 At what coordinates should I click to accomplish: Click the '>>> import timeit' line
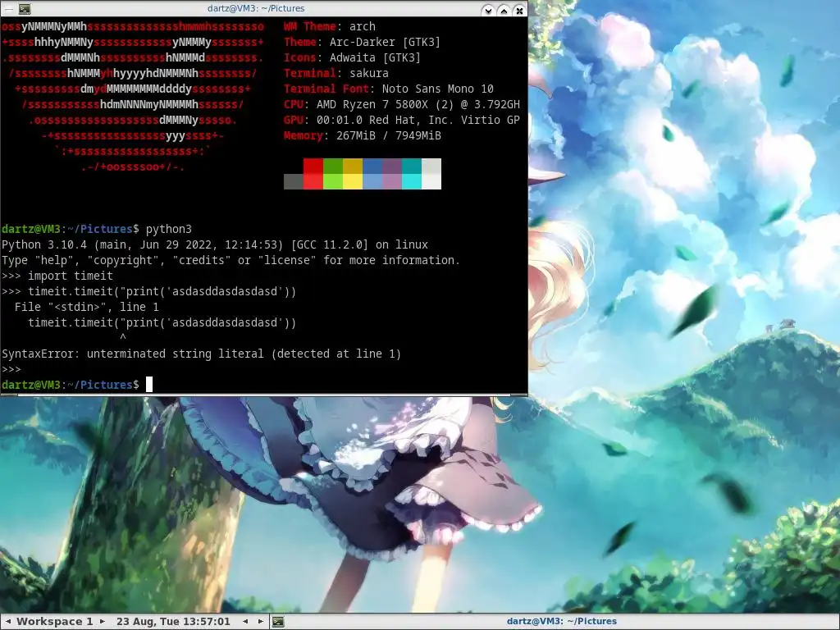[x=57, y=276]
